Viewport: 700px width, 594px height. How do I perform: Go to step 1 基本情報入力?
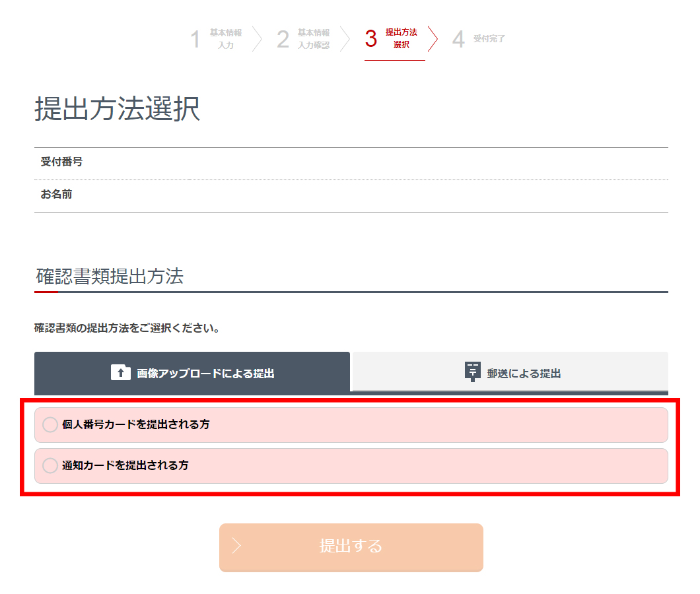tap(217, 39)
